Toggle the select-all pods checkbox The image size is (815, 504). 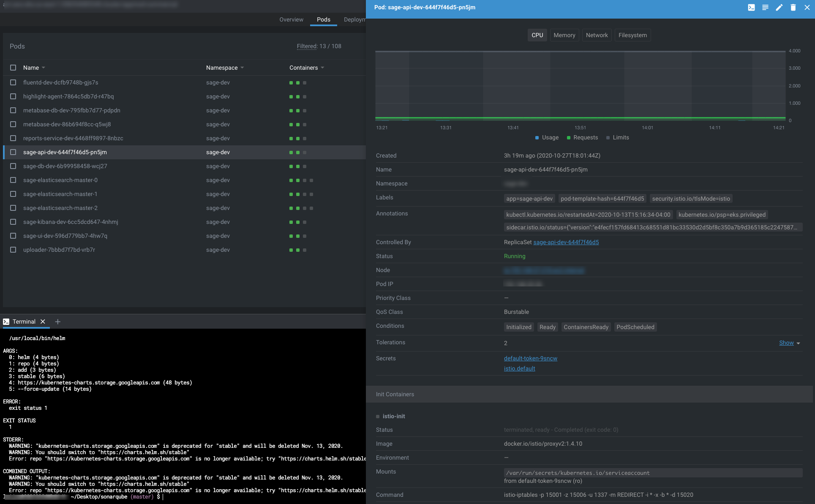(x=13, y=68)
